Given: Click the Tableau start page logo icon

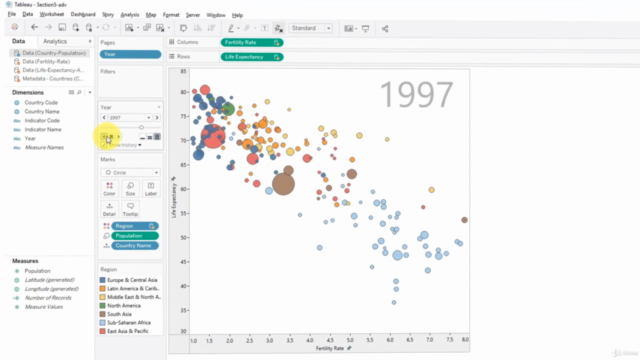Looking at the screenshot, I should pos(15,27).
